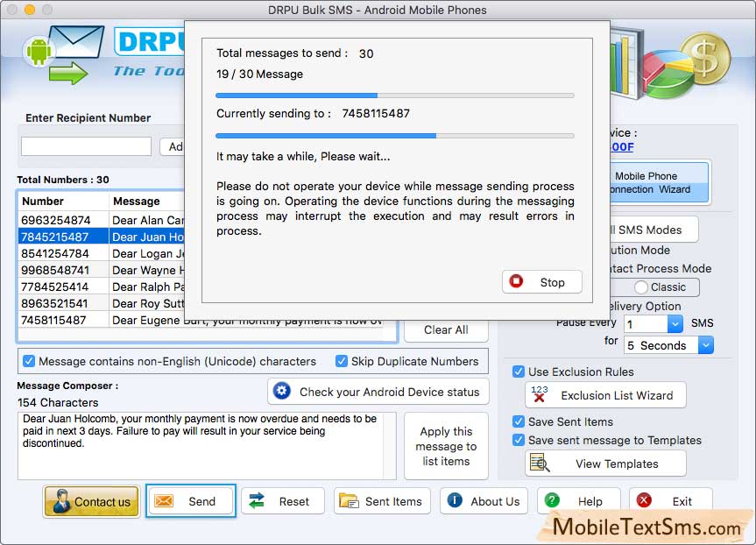Select row with number 9968548741

coord(102,270)
